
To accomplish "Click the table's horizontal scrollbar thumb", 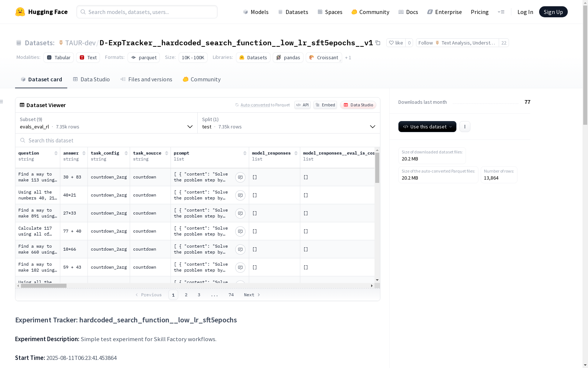I will [x=44, y=286].
